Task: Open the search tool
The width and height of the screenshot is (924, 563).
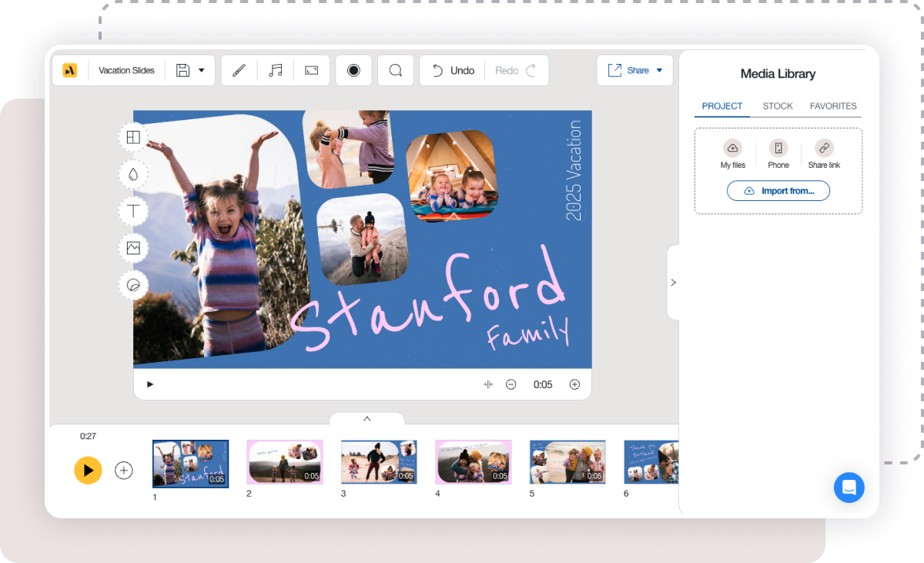Action: tap(395, 70)
